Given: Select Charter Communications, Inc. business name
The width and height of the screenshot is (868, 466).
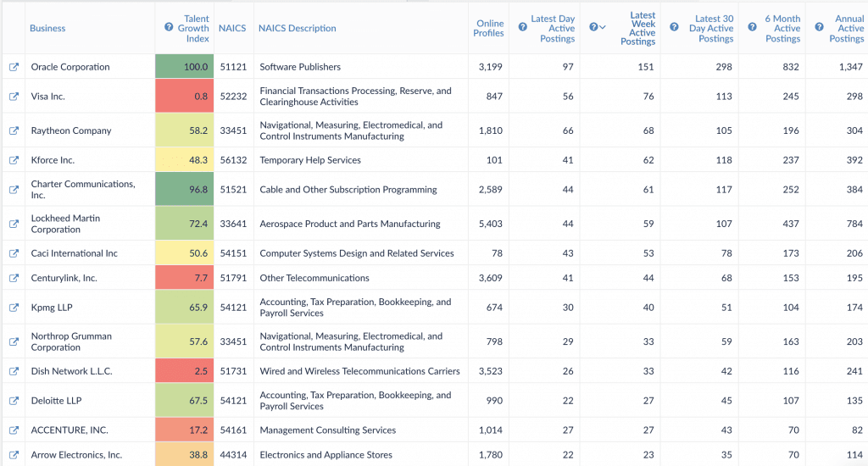Looking at the screenshot, I should point(83,189).
